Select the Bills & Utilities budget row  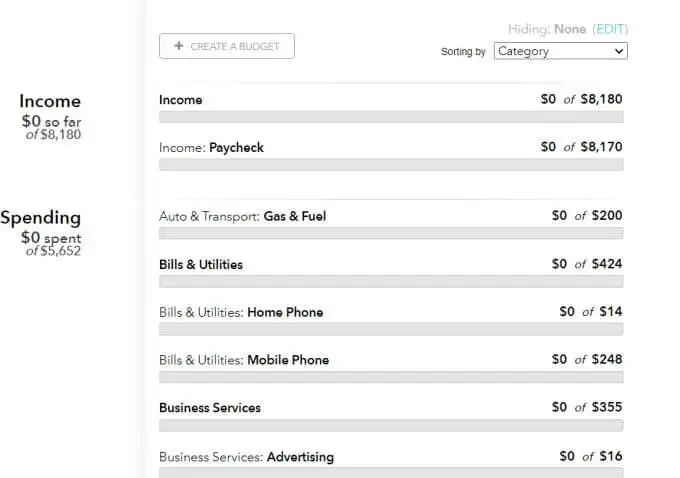pos(391,272)
